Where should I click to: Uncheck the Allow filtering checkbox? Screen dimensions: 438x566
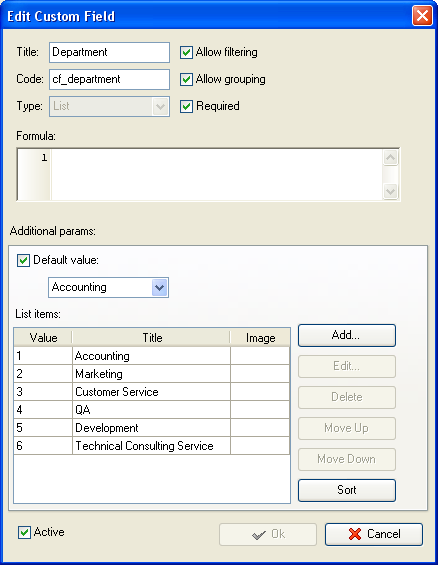coord(186,52)
